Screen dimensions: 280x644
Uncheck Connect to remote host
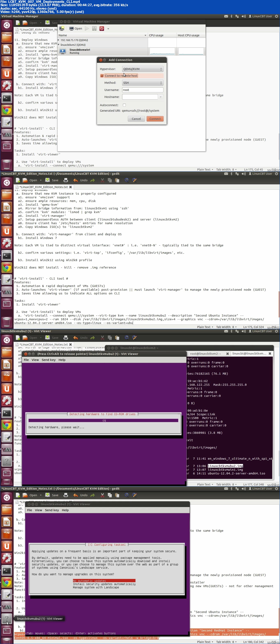(x=102, y=76)
